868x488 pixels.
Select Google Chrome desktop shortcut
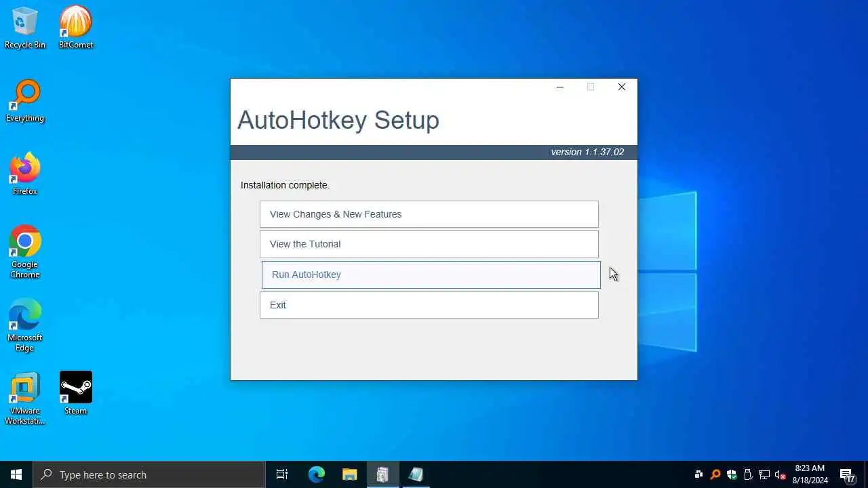point(25,252)
